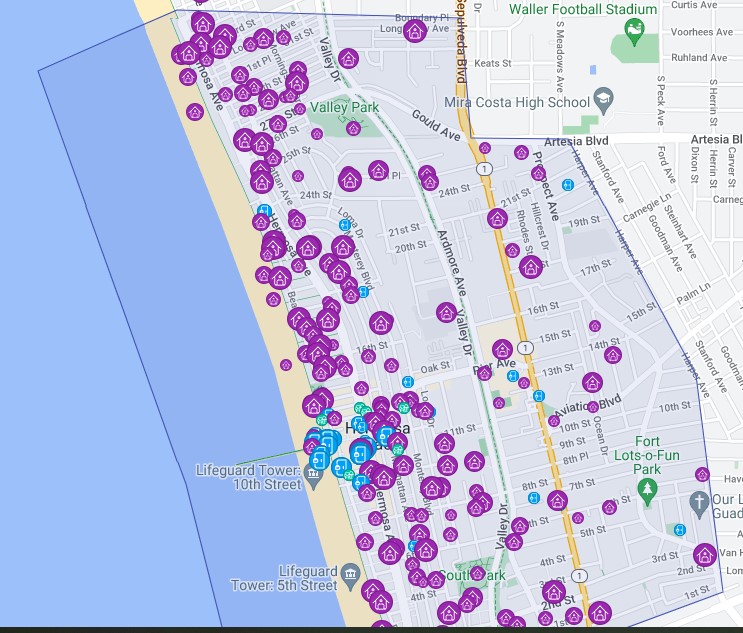This screenshot has height=633, width=743.
Task: Select the Carnegie Ln street label
Action: point(647,208)
